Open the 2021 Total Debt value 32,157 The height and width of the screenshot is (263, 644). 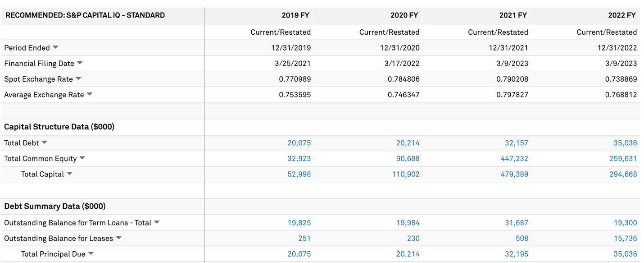pyautogui.click(x=517, y=143)
